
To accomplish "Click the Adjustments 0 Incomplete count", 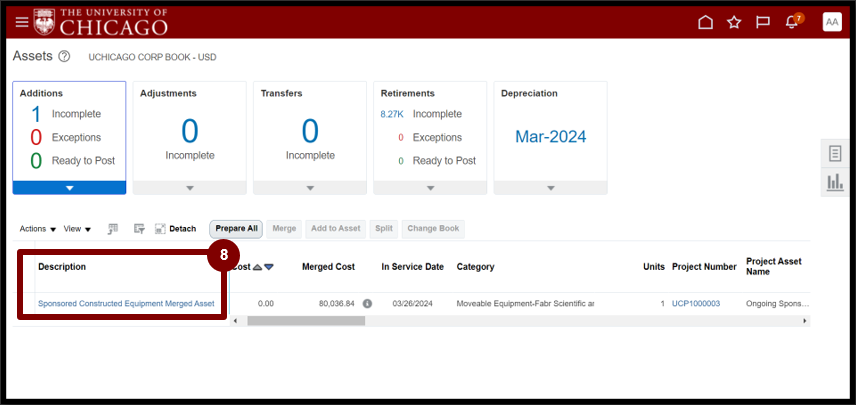I will coord(189,132).
